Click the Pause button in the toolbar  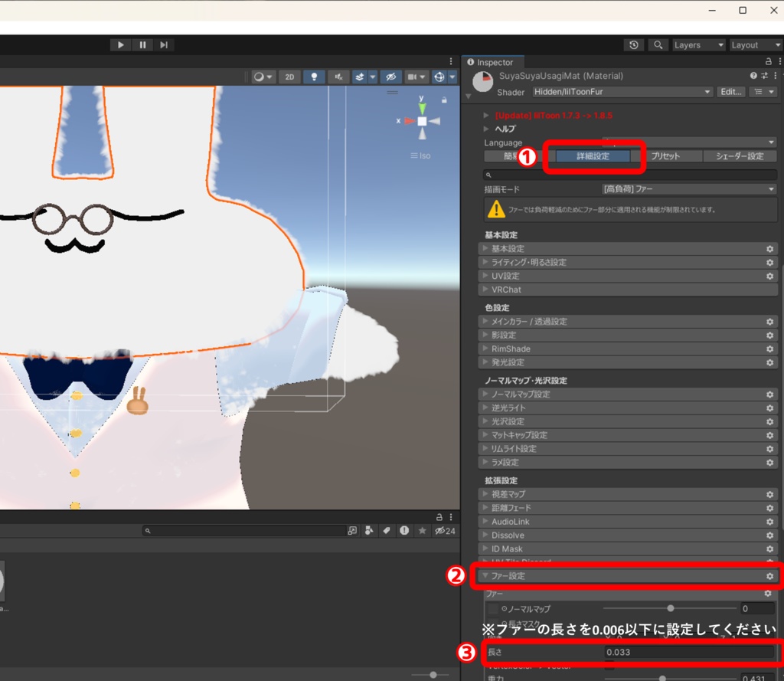[x=142, y=45]
